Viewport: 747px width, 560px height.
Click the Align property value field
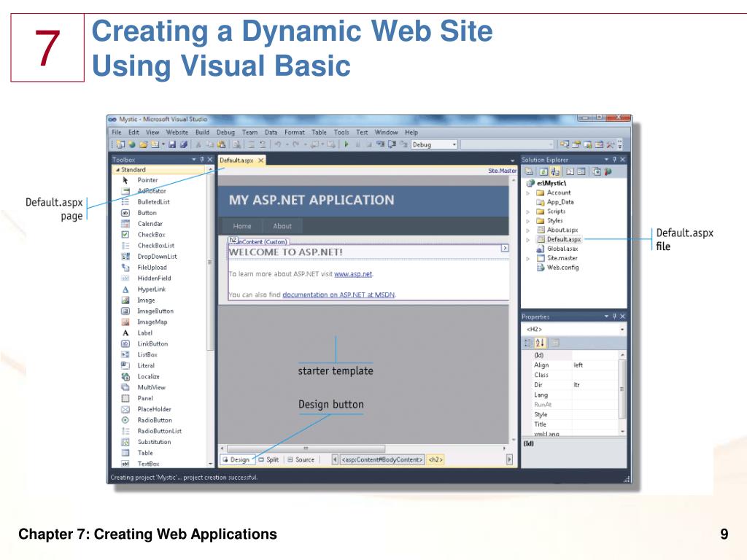(x=595, y=365)
